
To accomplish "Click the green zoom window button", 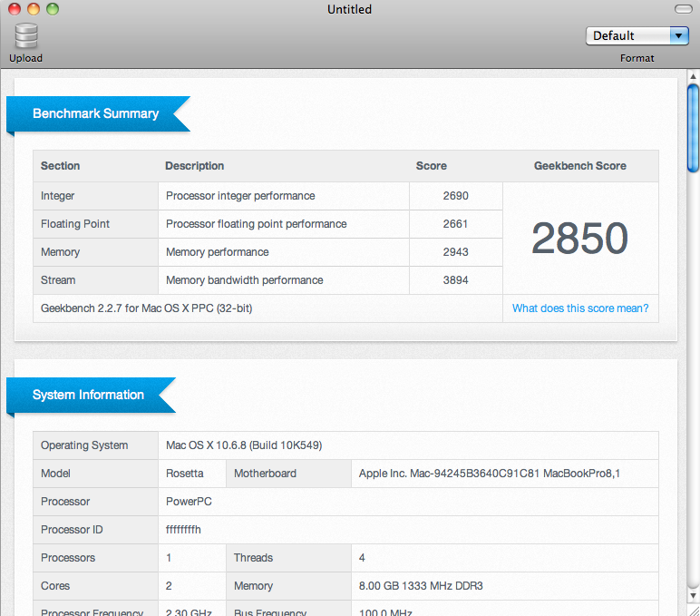I will (x=53, y=9).
